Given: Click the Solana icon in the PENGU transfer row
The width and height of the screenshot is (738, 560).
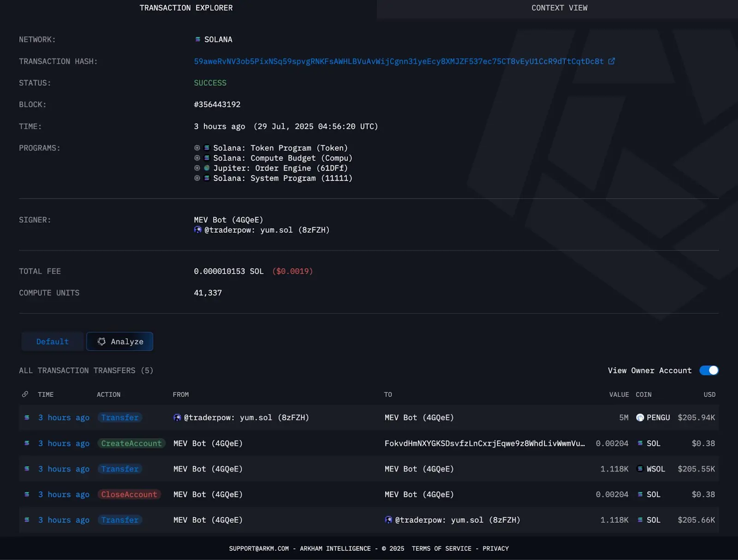Looking at the screenshot, I should (x=27, y=418).
